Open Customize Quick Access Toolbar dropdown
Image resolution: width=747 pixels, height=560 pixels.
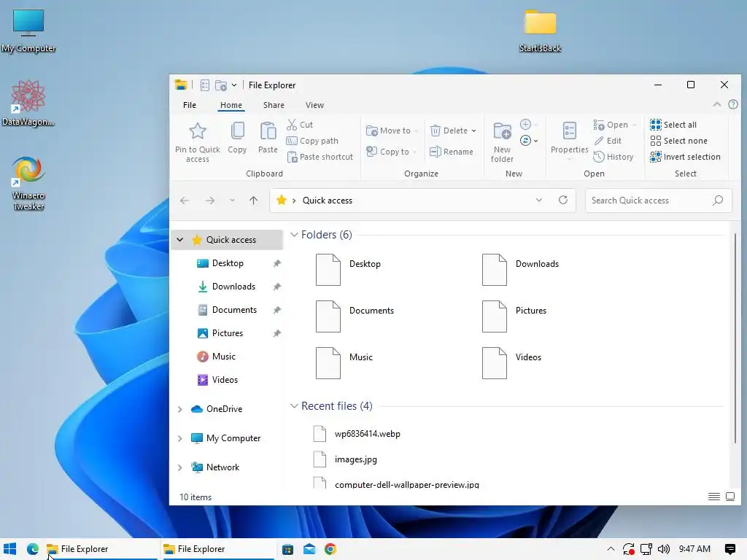tap(234, 85)
